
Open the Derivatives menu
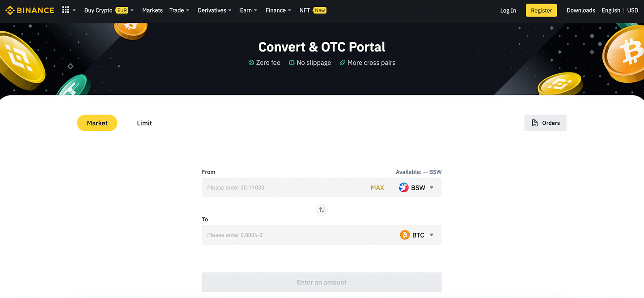215,10
